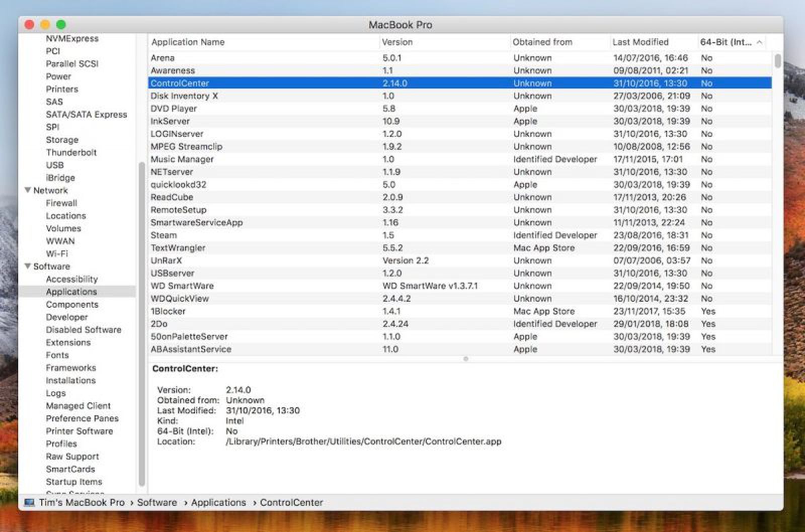Open Startup Items in the sidebar

[73, 482]
